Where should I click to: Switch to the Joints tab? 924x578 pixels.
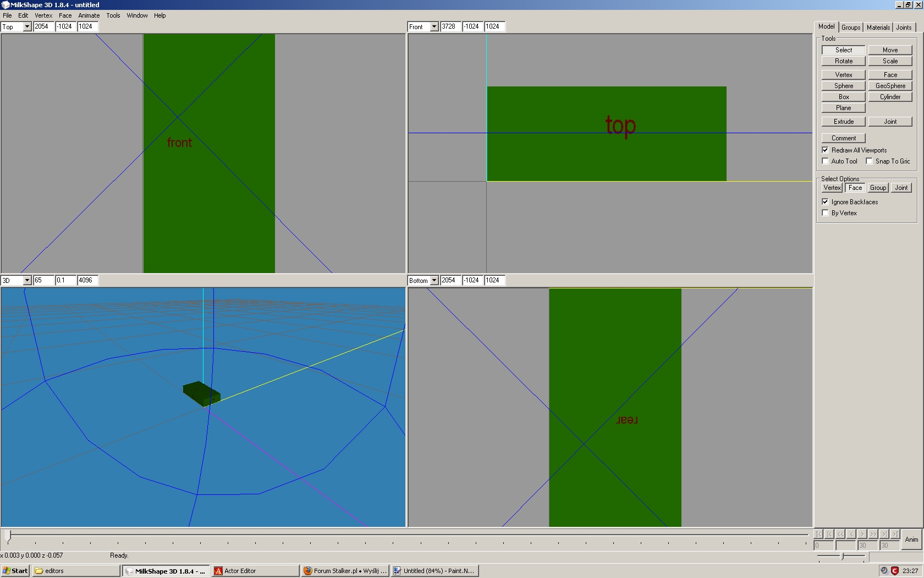[x=904, y=28]
